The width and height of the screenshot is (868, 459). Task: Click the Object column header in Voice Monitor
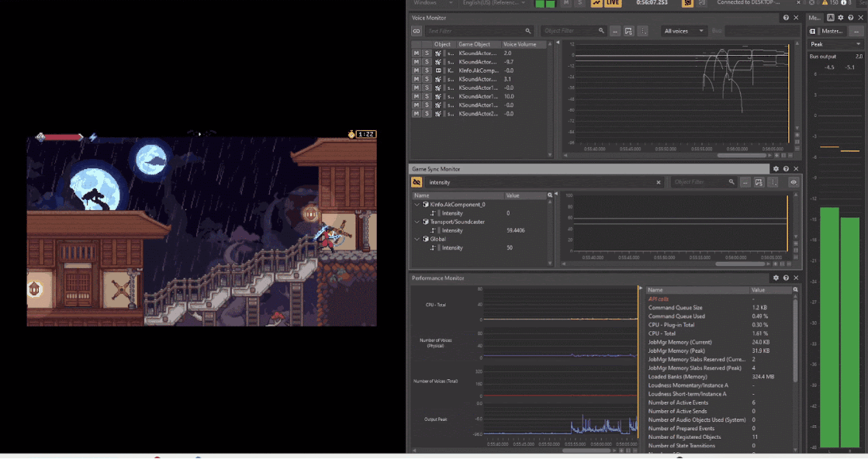(x=444, y=44)
